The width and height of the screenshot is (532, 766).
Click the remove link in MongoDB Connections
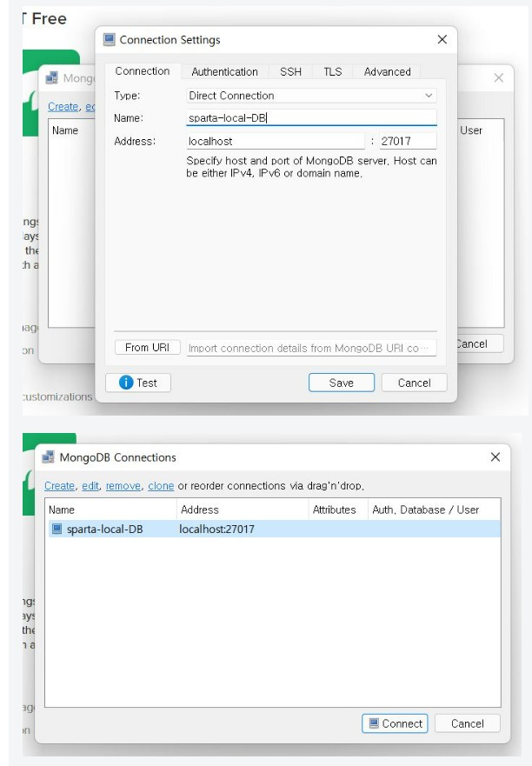pyautogui.click(x=123, y=485)
